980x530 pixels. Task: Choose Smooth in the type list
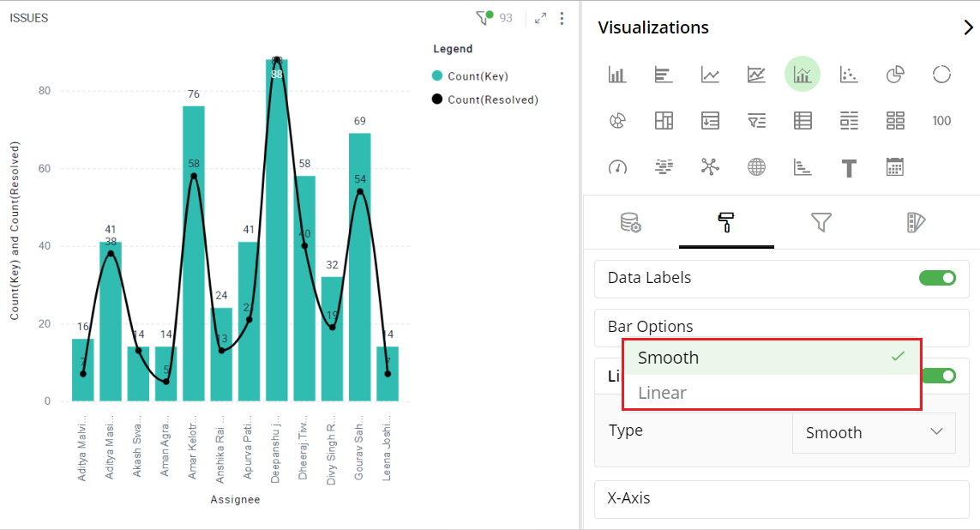point(772,358)
